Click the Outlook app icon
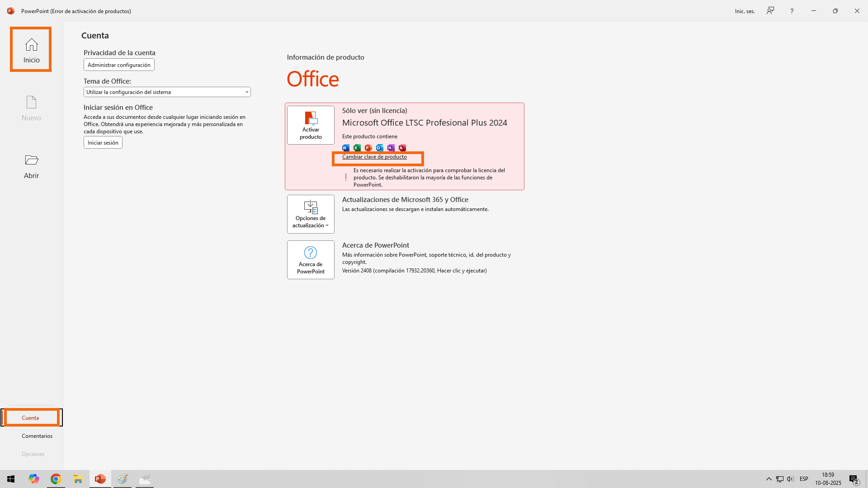 380,148
